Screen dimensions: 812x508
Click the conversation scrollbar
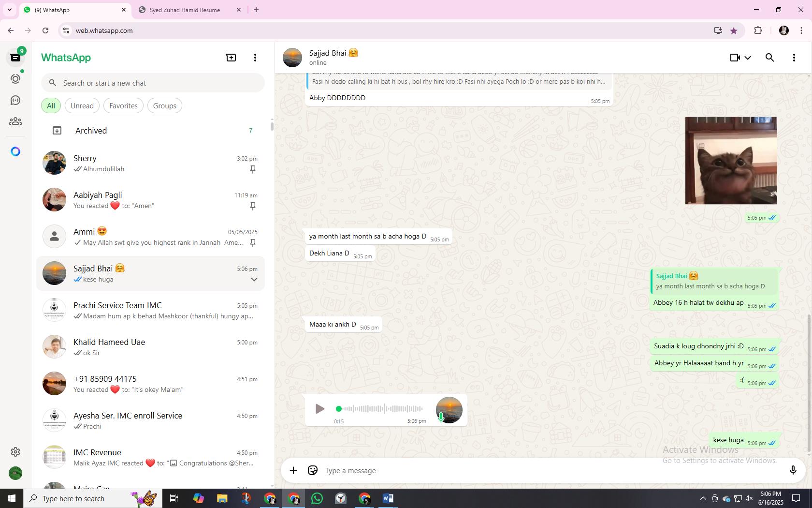(809, 384)
